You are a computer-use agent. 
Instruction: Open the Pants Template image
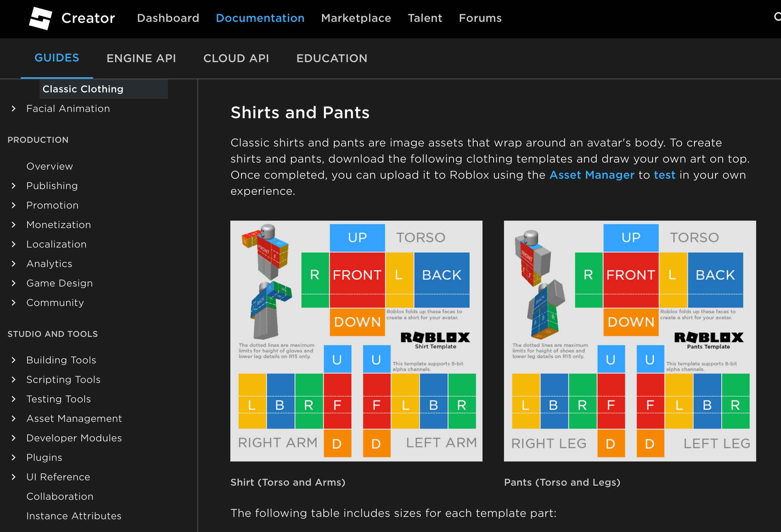630,341
